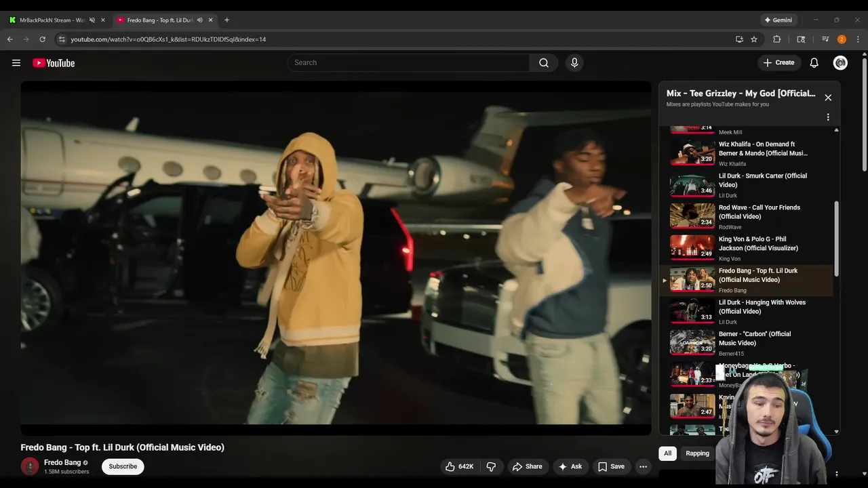Open Fredo Bang channel avatar
This screenshot has height=488, width=868.
[30, 466]
